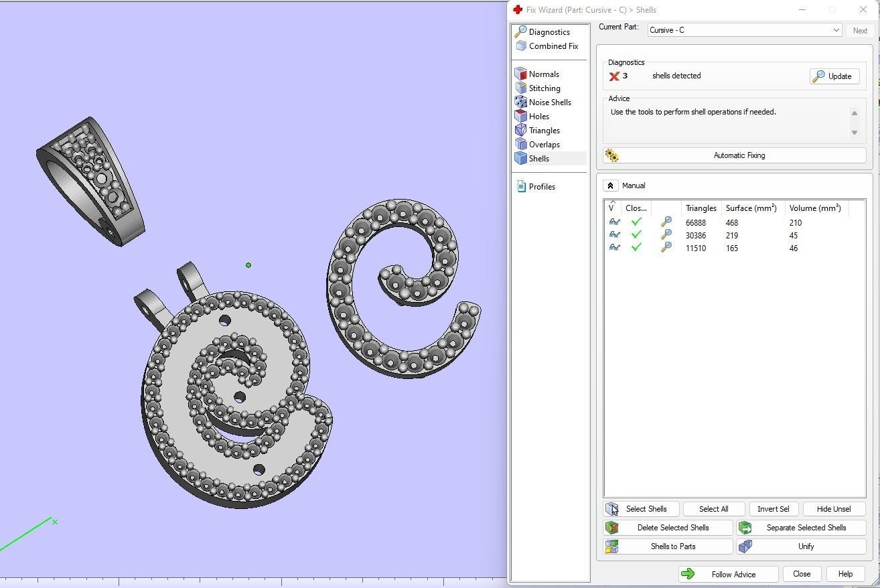Screen dimensions: 880x588
Task: Run Automatic Fixing
Action: click(735, 155)
